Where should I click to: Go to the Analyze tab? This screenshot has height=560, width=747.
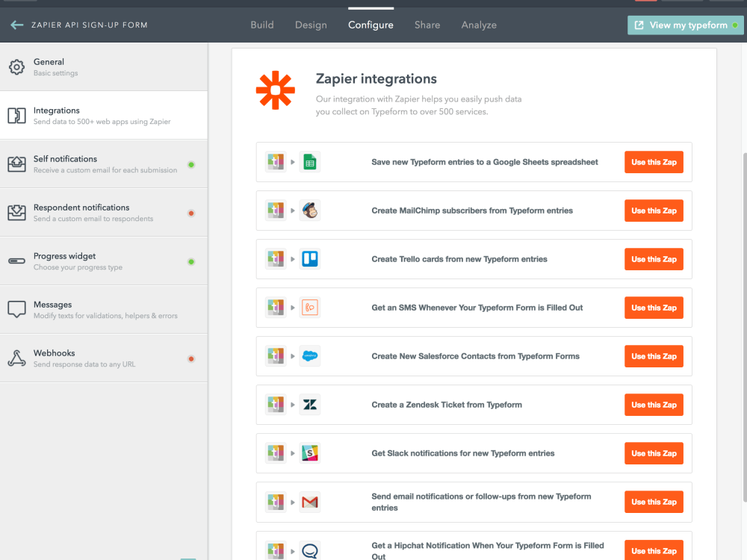pos(479,25)
